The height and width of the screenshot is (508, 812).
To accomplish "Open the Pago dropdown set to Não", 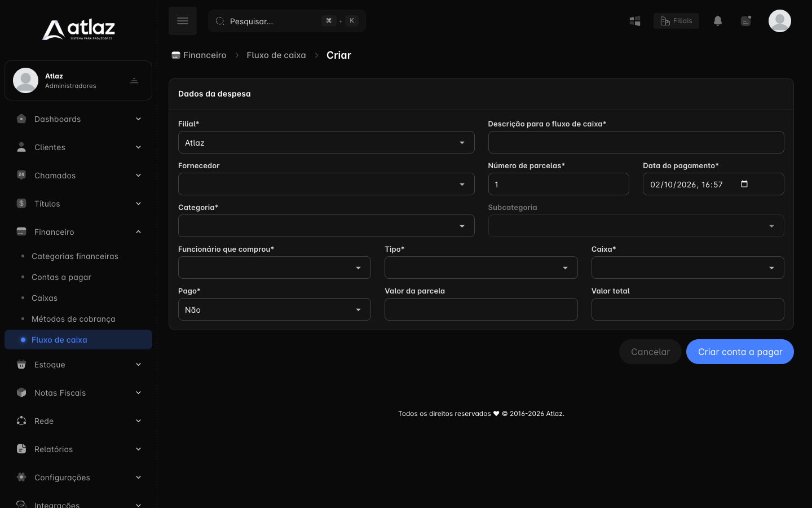I will (x=275, y=309).
